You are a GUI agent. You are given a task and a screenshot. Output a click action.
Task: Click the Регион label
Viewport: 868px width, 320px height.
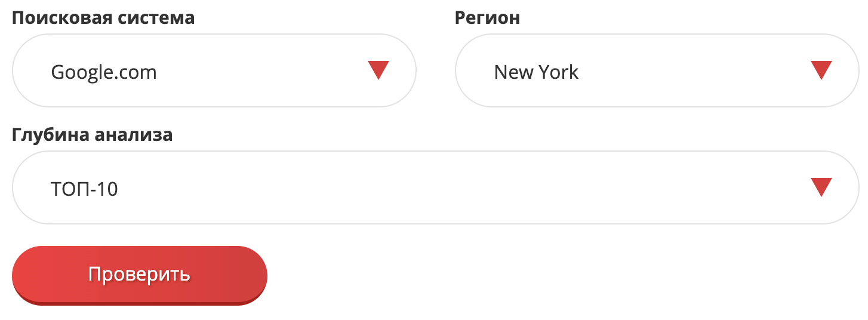click(487, 18)
